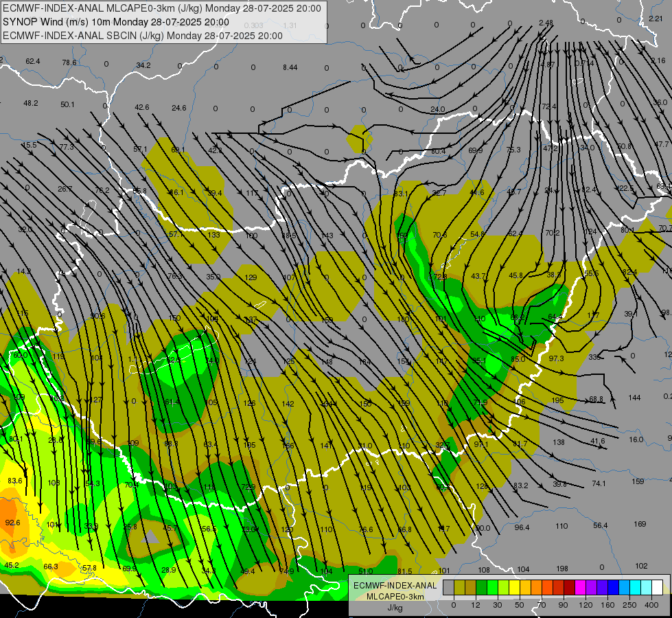
Task: Click the MLCAPE0-3km label in legend
Action: pos(395,597)
